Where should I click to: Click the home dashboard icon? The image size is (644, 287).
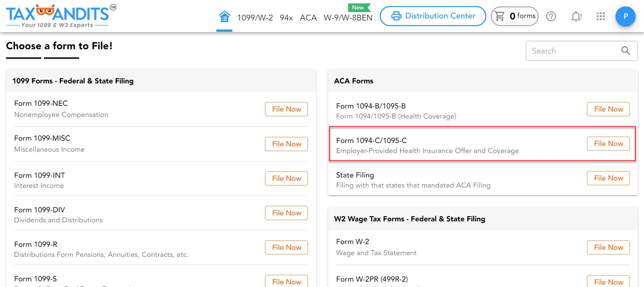coord(224,16)
